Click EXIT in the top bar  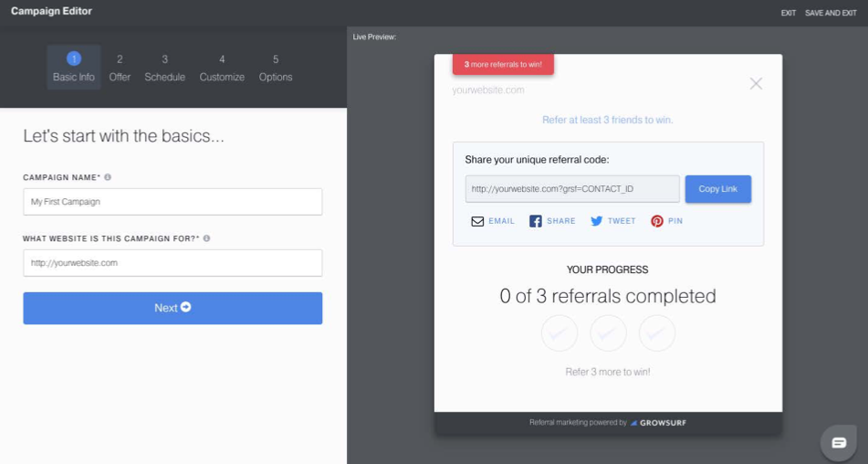coord(789,13)
